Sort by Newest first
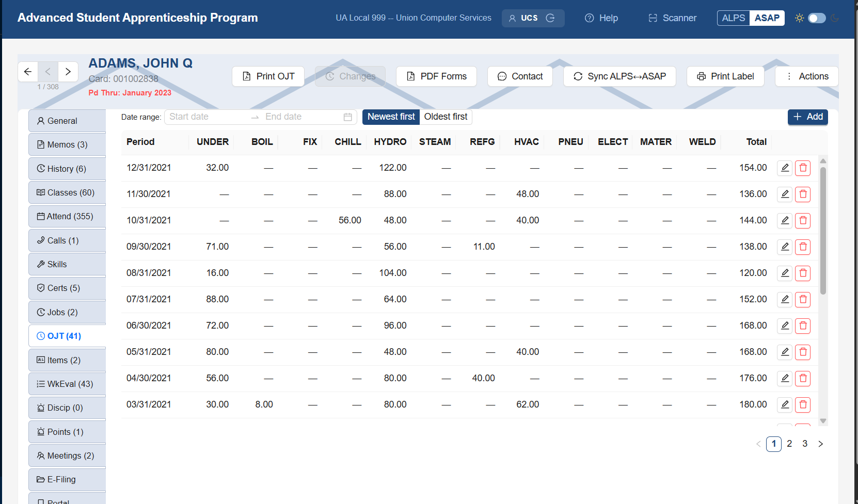Screen dimensions: 858x504 (391, 117)
